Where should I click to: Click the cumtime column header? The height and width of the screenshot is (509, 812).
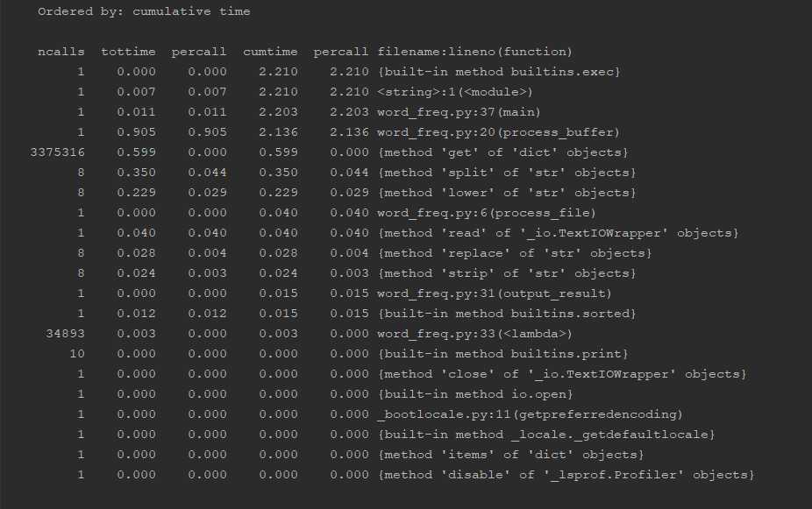tap(270, 52)
